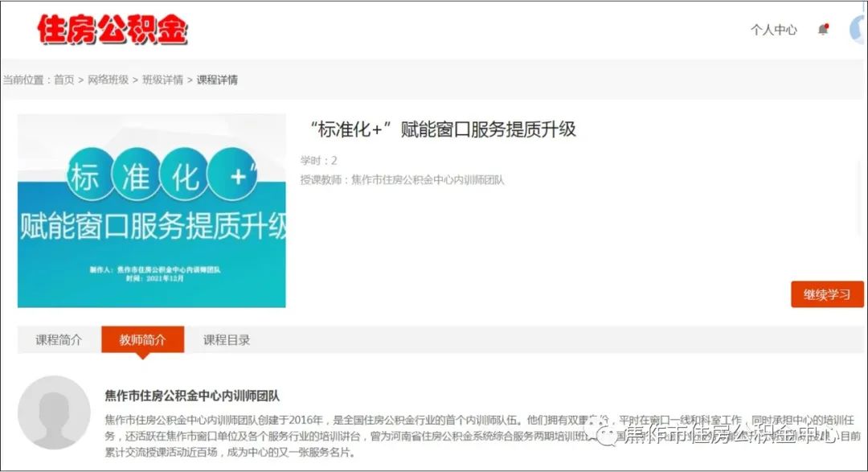Click the course cover thumbnail image
868x472 pixels.
[152, 211]
